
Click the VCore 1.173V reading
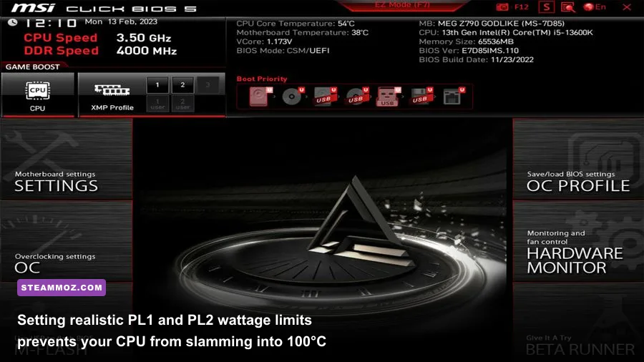point(264,41)
